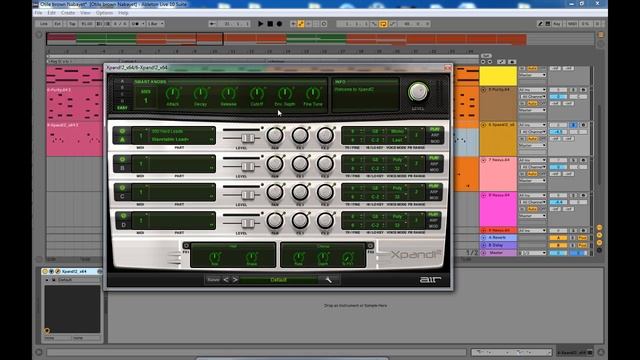Start playback with the Play button
This screenshot has height=360, width=640.
[260, 24]
